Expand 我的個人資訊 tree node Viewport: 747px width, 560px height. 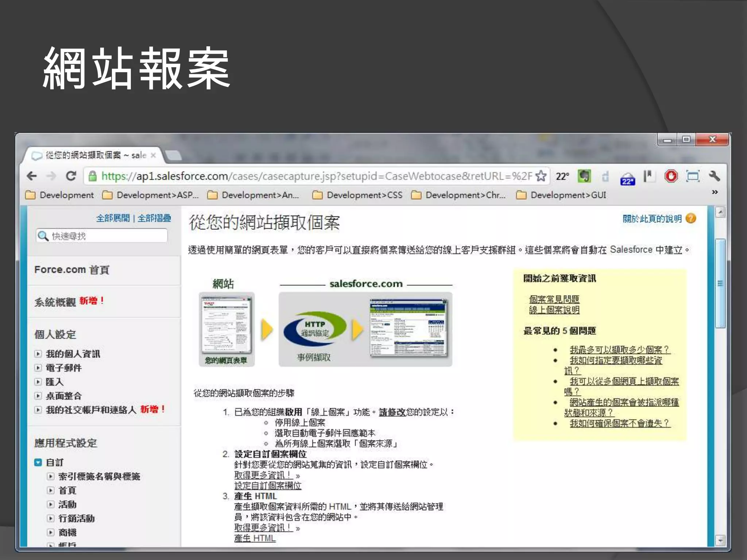pos(38,354)
